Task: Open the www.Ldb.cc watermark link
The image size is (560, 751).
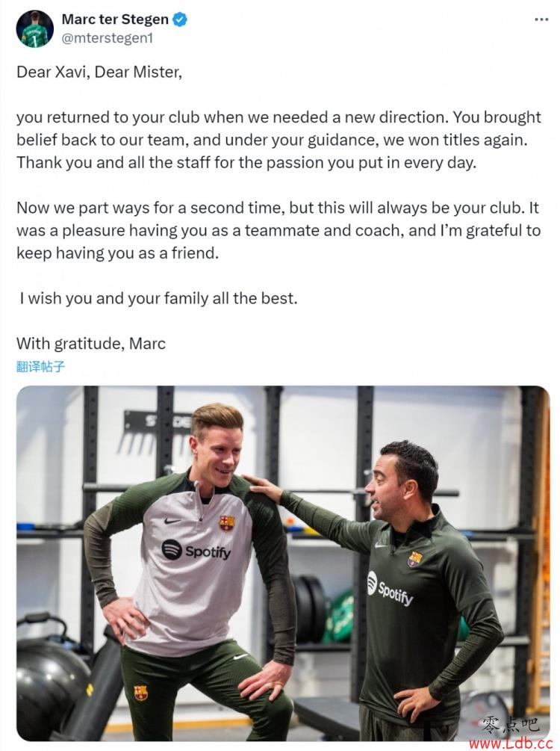Action: click(x=510, y=743)
